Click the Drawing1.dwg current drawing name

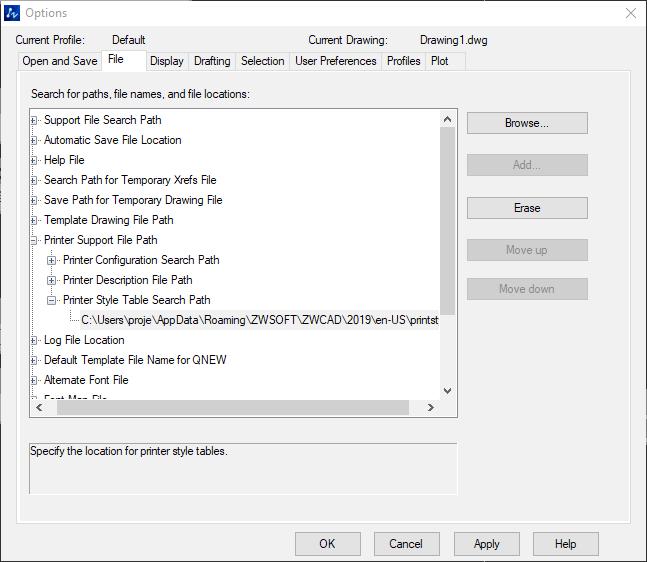click(x=453, y=40)
